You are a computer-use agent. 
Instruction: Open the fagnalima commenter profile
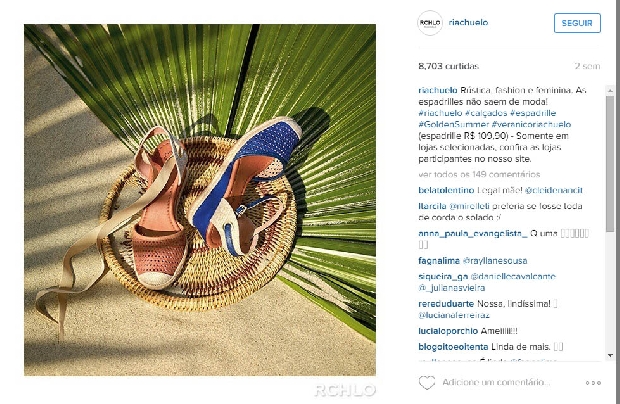click(x=439, y=261)
